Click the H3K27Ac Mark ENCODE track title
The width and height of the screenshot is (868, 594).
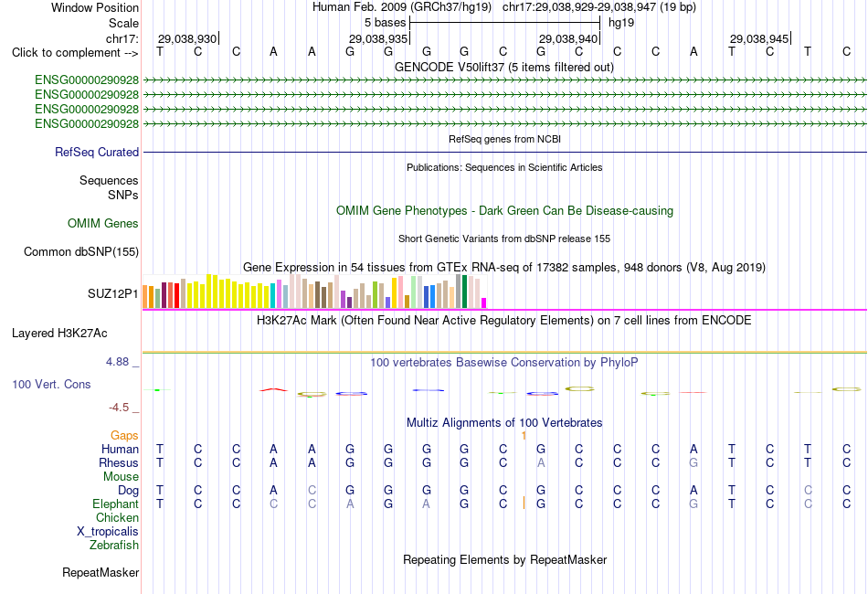point(504,320)
